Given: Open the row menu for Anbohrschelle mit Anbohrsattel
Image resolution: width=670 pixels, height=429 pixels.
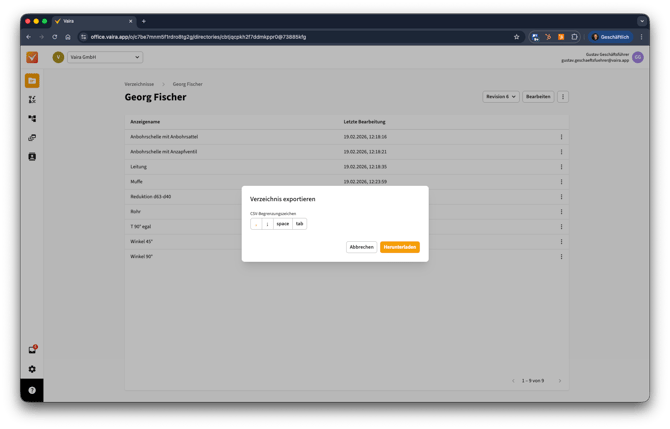Looking at the screenshot, I should click(561, 137).
